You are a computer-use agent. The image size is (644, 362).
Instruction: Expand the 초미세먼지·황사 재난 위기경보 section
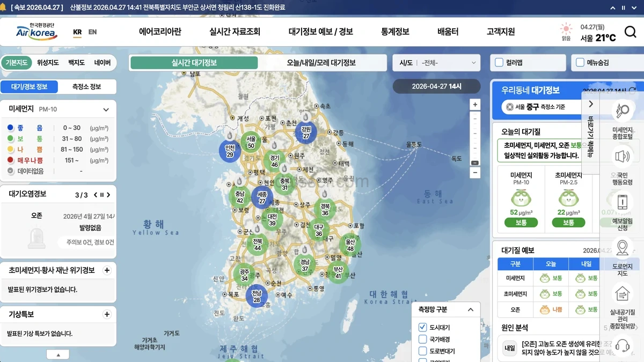pos(107,270)
